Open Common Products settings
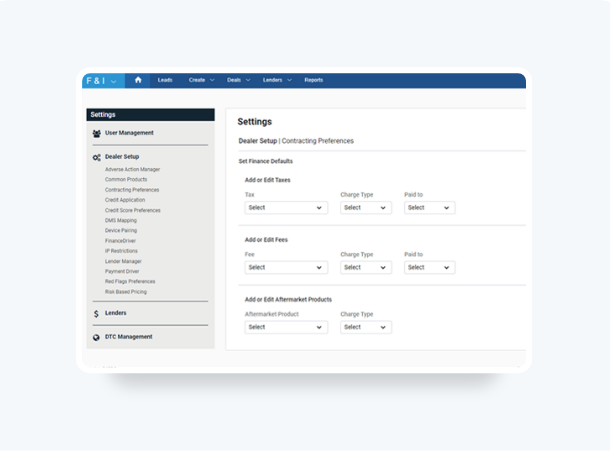The image size is (611, 451). point(126,180)
